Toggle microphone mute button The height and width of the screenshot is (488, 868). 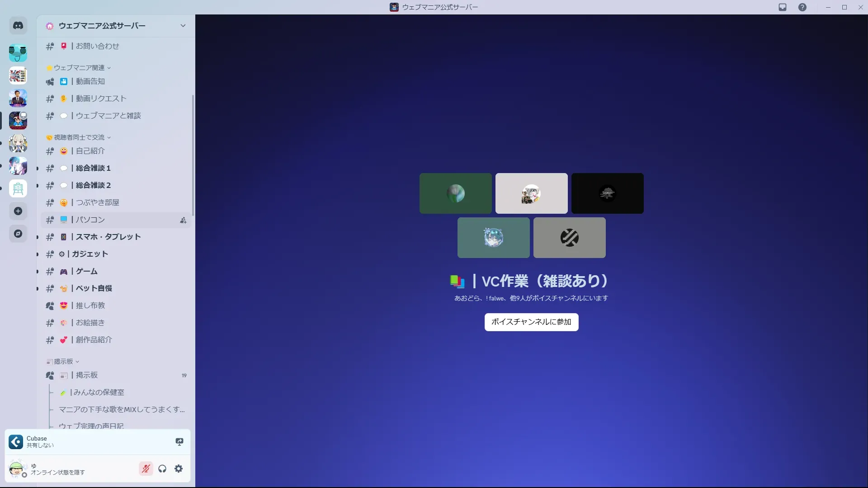click(146, 469)
